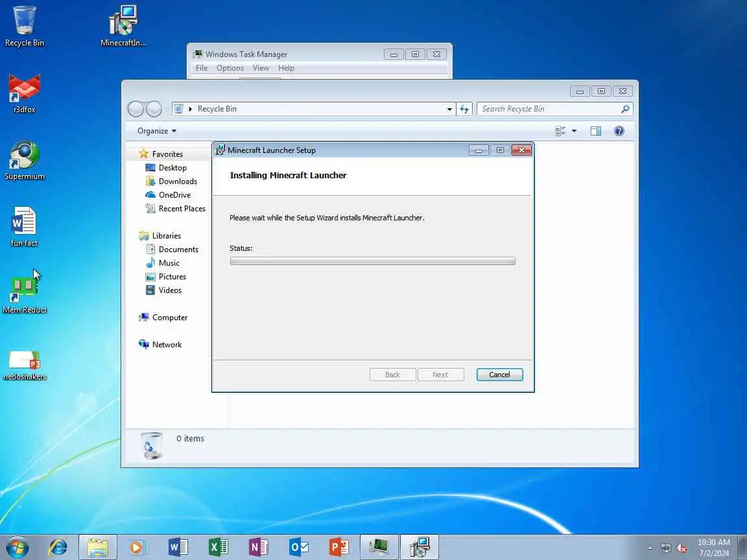This screenshot has width=747, height=560.
Task: Click the installation Status progress bar
Action: click(373, 261)
